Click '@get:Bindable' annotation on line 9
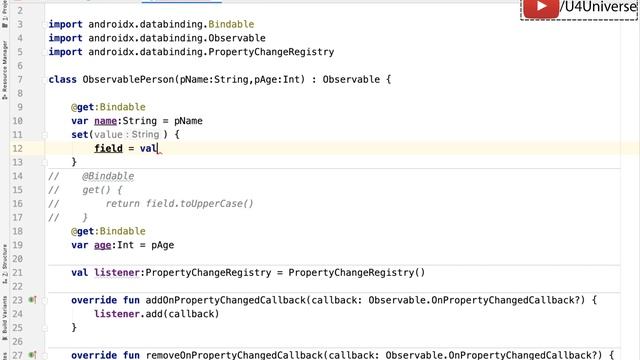640x360 pixels. 108,107
